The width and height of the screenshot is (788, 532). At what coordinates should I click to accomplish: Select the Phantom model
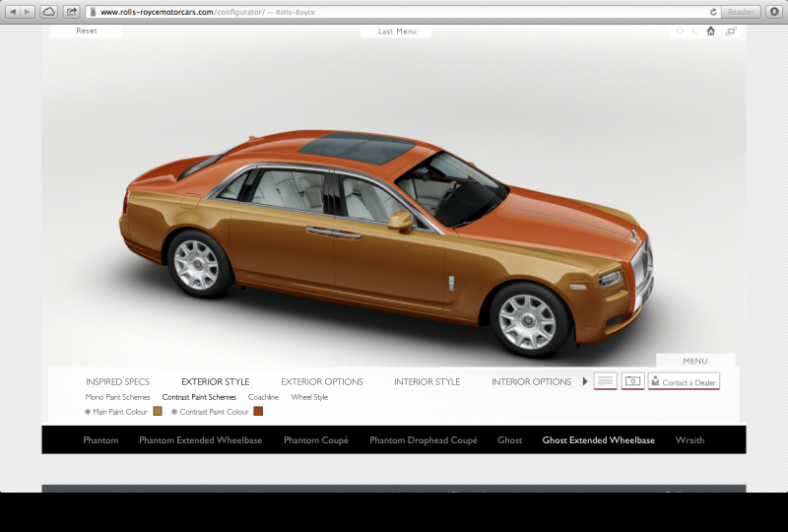click(x=101, y=440)
